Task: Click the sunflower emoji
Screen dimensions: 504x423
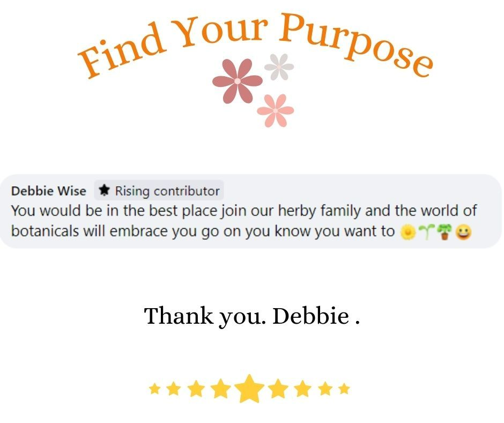Action: click(x=407, y=232)
